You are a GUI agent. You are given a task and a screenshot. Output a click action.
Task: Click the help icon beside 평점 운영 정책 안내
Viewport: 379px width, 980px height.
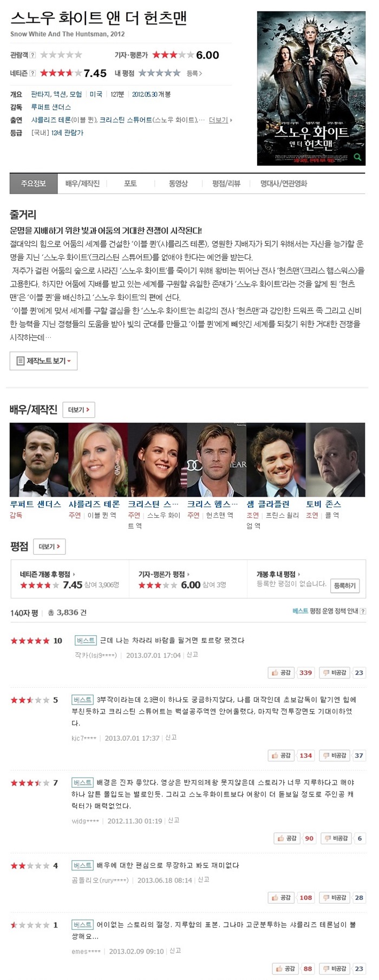click(363, 611)
